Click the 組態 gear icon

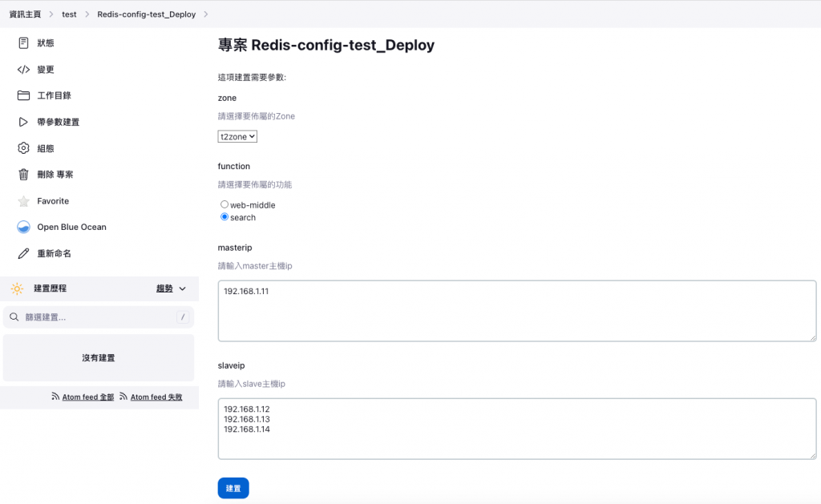coord(23,148)
